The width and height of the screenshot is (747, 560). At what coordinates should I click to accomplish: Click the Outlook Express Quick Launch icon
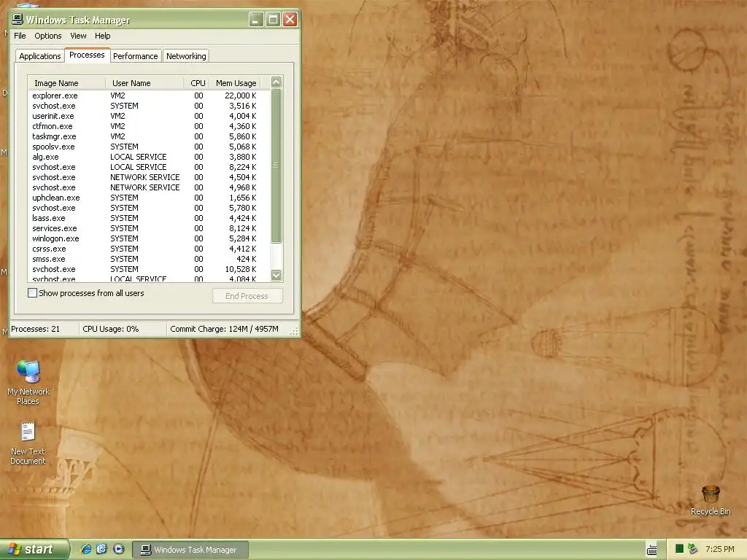102,549
